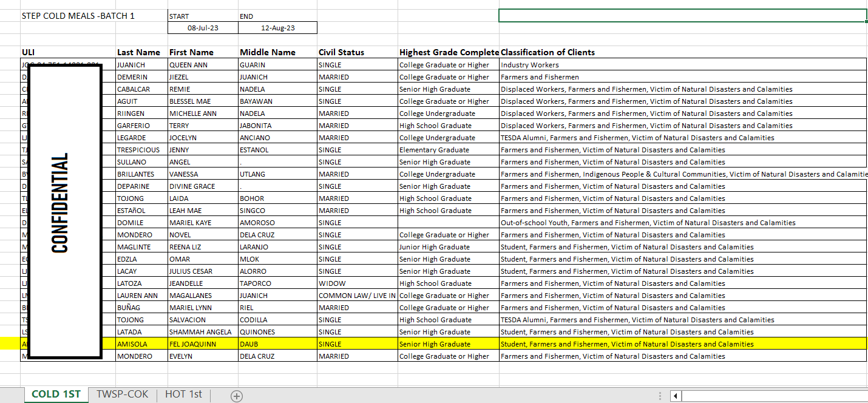Click the Classification of Clients column header
This screenshot has height=403, width=868.
683,52
